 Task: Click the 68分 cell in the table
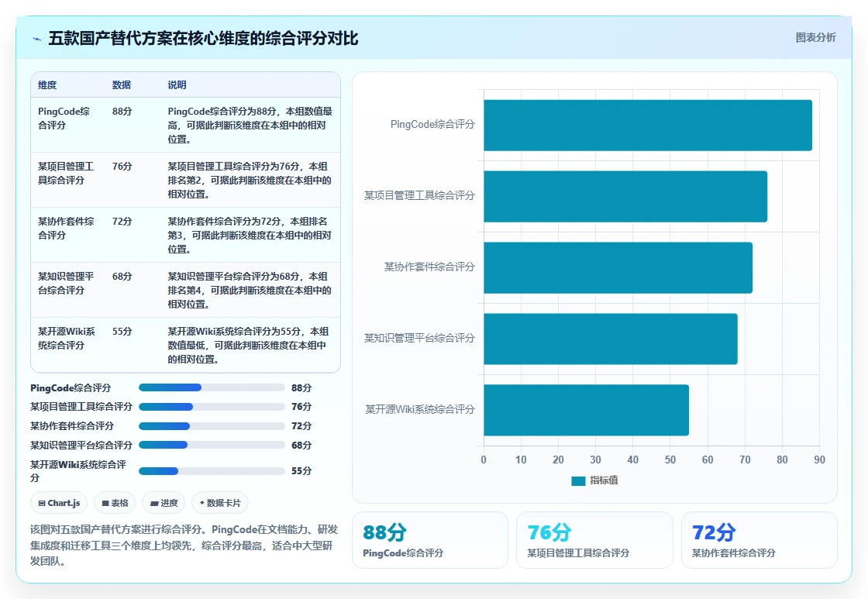coord(122,276)
